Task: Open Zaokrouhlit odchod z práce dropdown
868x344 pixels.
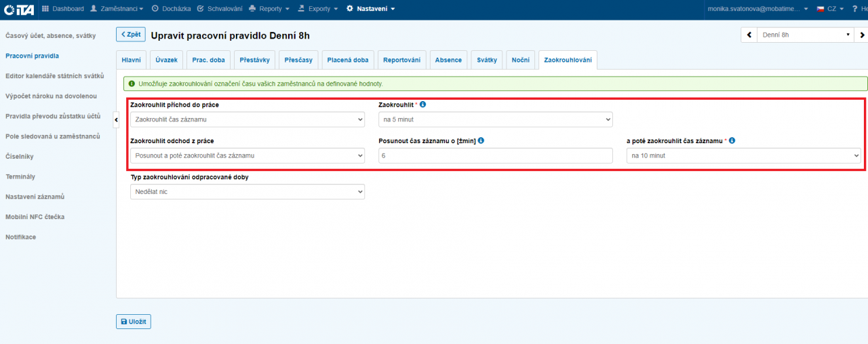Action: point(247,155)
